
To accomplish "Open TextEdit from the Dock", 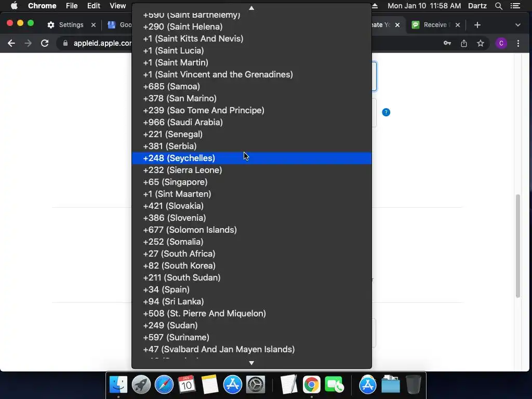I will pos(289,385).
